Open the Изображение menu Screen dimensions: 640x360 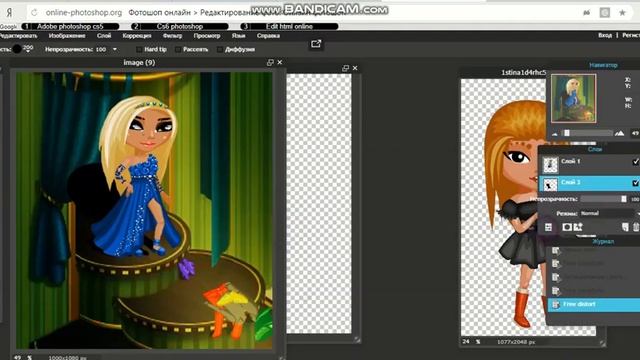(x=67, y=36)
